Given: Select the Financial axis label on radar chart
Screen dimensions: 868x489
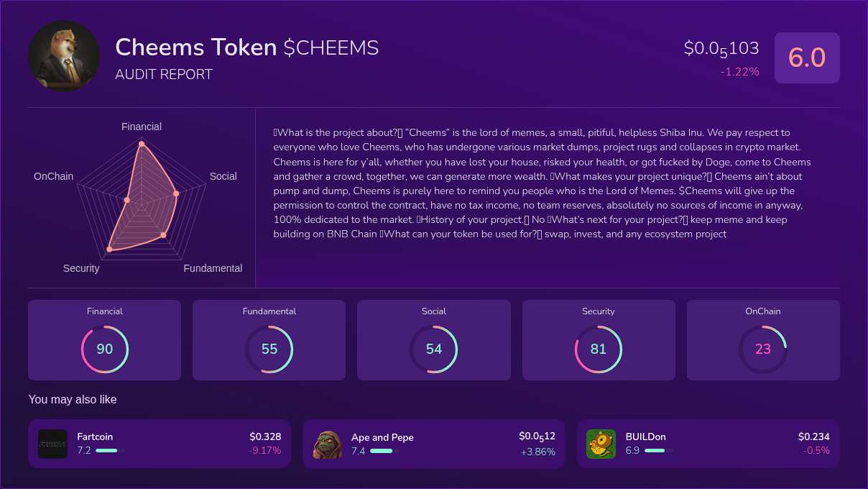Looking at the screenshot, I should tap(141, 127).
